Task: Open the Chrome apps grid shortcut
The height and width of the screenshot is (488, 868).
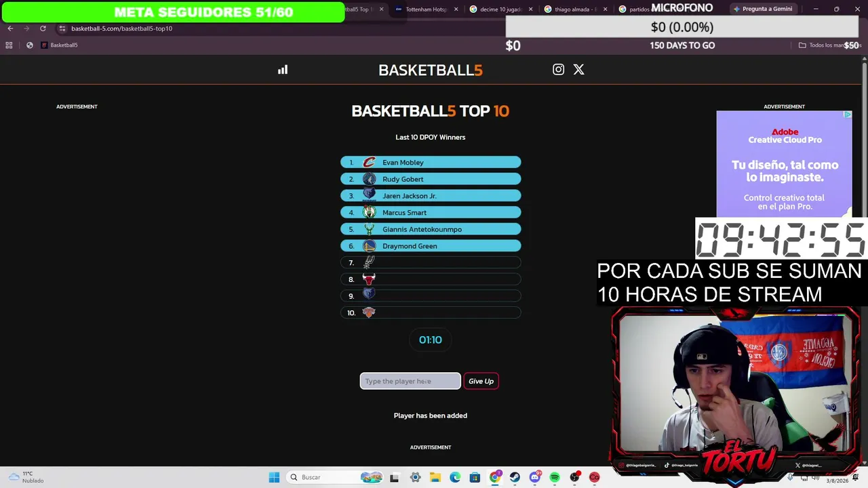Action: coord(9,45)
